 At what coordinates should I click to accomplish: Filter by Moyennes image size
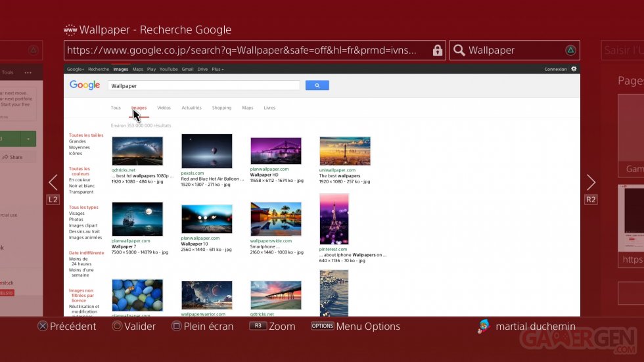(80, 147)
